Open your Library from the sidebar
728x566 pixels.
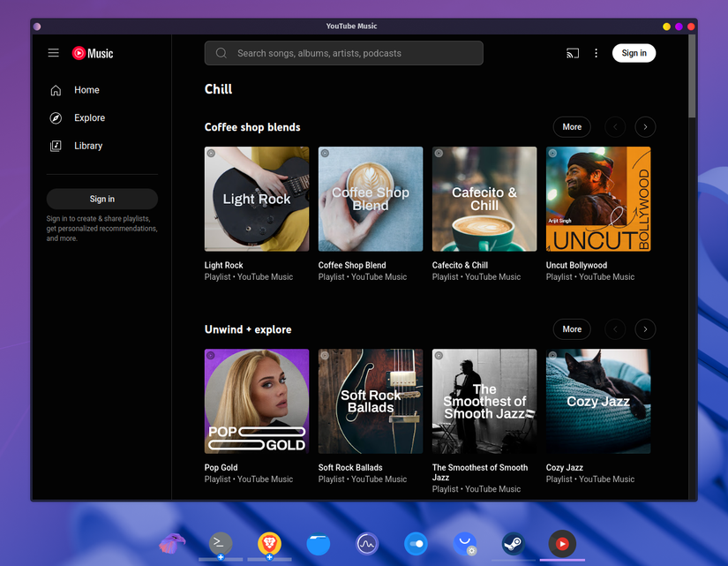[x=87, y=145]
